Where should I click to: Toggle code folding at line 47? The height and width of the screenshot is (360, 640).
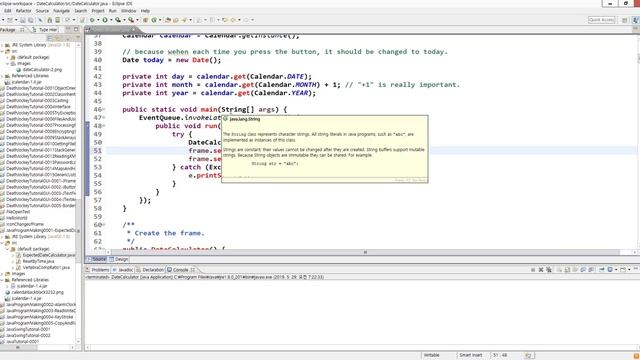[104, 118]
